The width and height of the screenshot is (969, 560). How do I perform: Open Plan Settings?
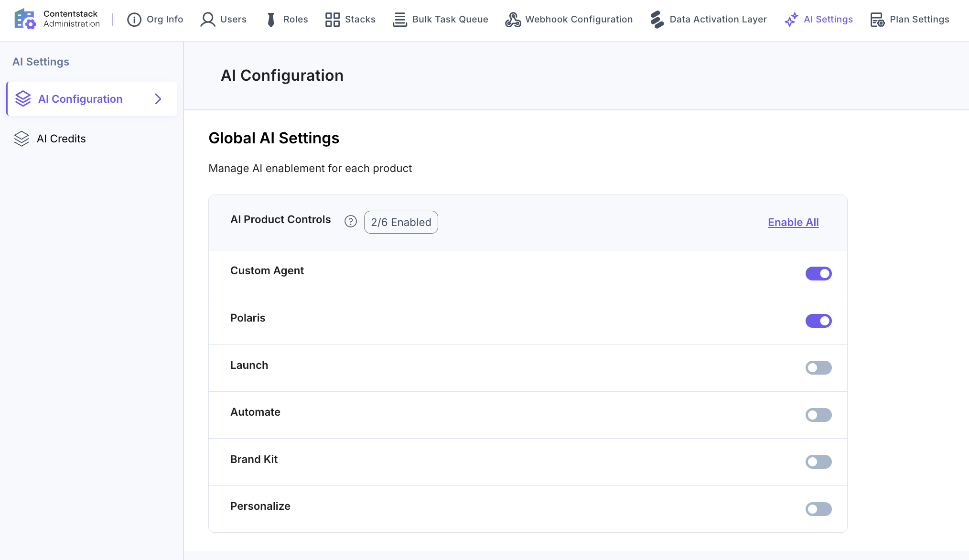click(x=910, y=20)
